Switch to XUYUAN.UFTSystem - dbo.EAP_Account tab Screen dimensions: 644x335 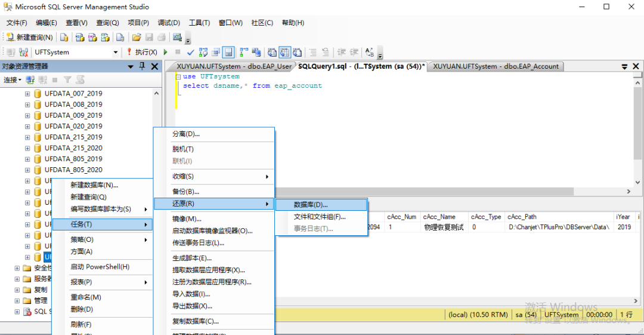coord(496,66)
